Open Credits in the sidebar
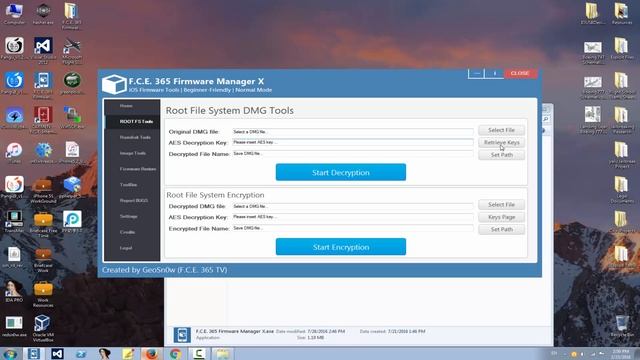Screen dimensions: 640x360 [132, 232]
